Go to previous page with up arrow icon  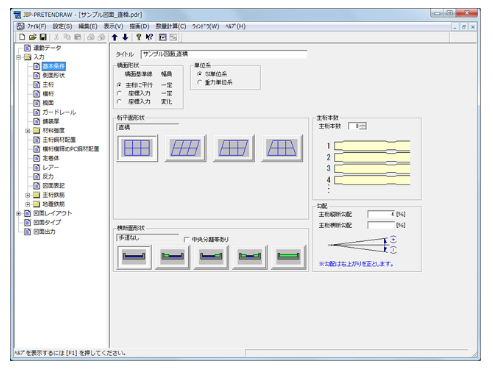(115, 37)
